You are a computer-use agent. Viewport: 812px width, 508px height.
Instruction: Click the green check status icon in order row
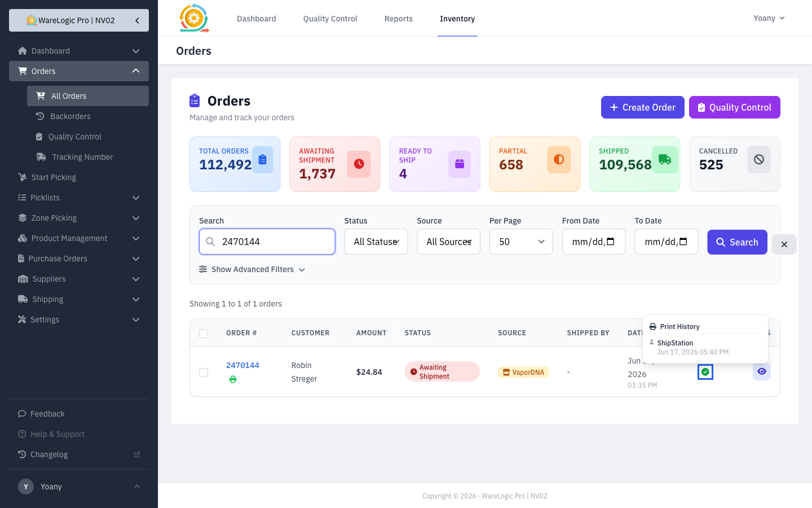click(705, 372)
